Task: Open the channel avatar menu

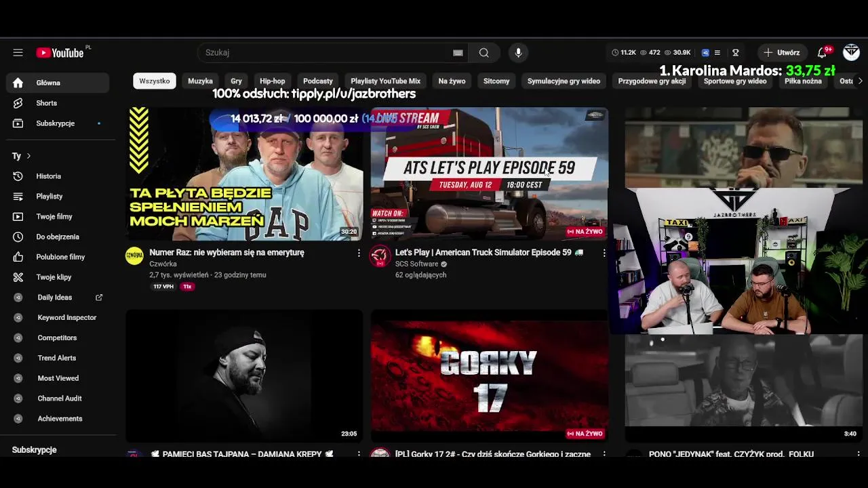Action: coord(851,52)
